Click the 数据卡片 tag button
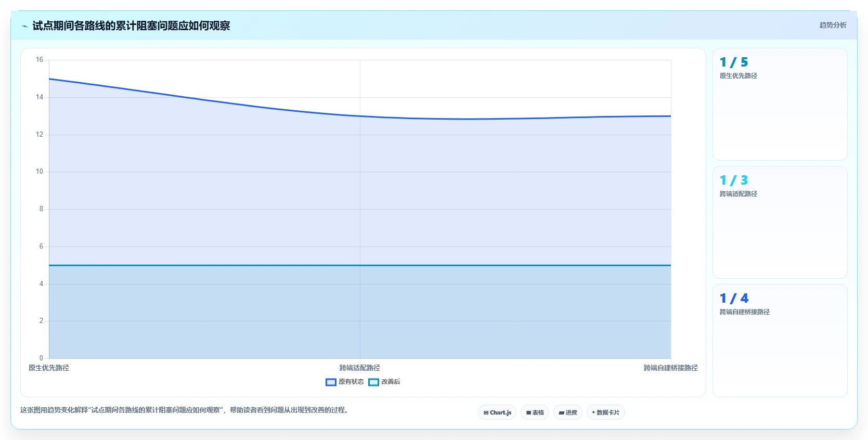The image size is (868, 440). pos(606,412)
